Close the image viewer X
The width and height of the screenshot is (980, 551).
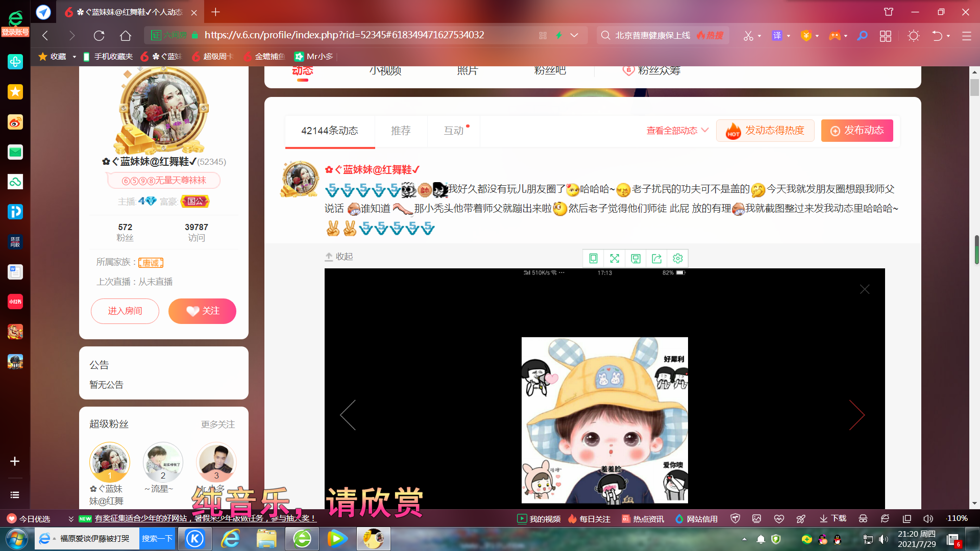(x=865, y=289)
